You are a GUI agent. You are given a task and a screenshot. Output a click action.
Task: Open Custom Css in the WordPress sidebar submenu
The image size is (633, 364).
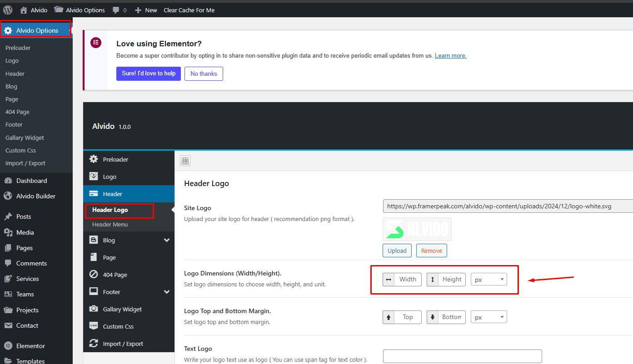(x=20, y=150)
